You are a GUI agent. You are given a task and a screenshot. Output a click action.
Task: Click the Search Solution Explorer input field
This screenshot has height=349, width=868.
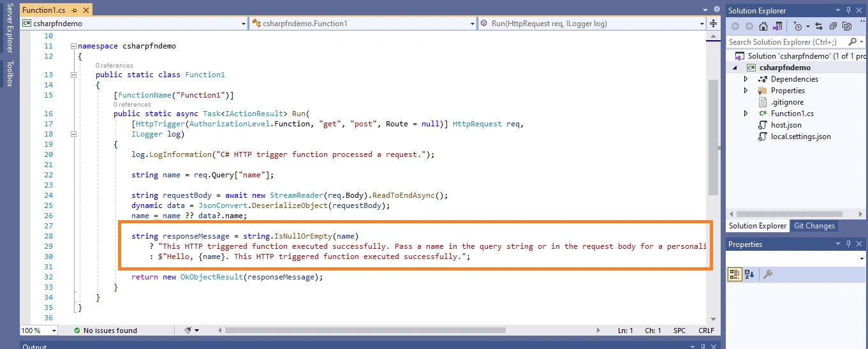(x=788, y=41)
